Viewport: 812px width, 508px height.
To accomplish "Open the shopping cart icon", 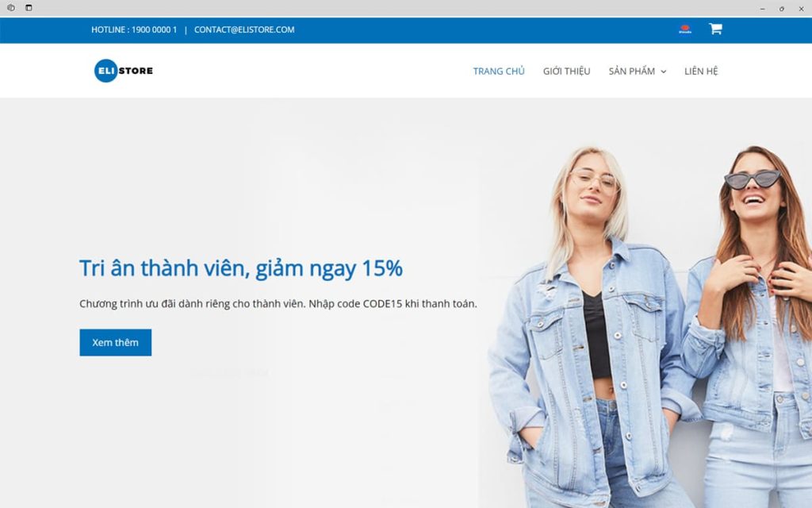I will tap(715, 29).
